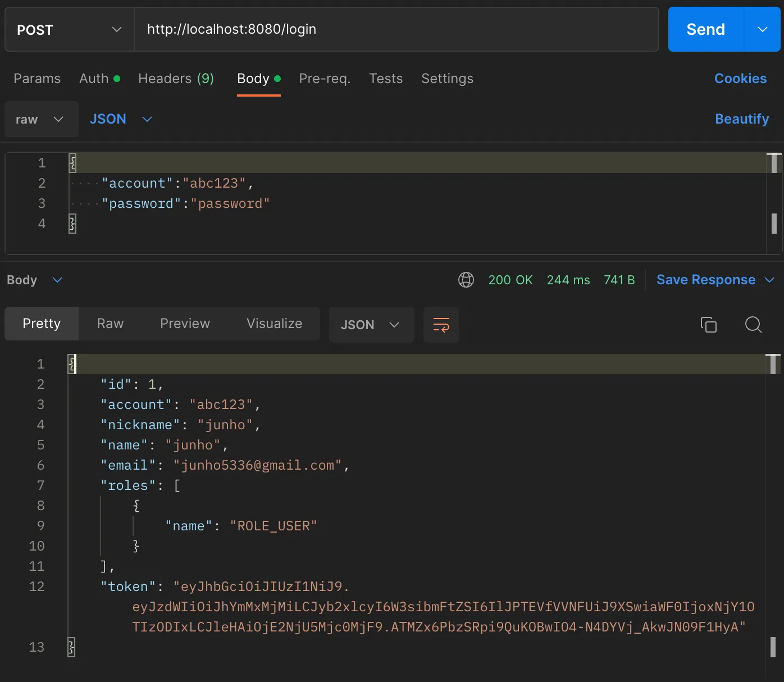Open the Auth tab

click(x=99, y=79)
